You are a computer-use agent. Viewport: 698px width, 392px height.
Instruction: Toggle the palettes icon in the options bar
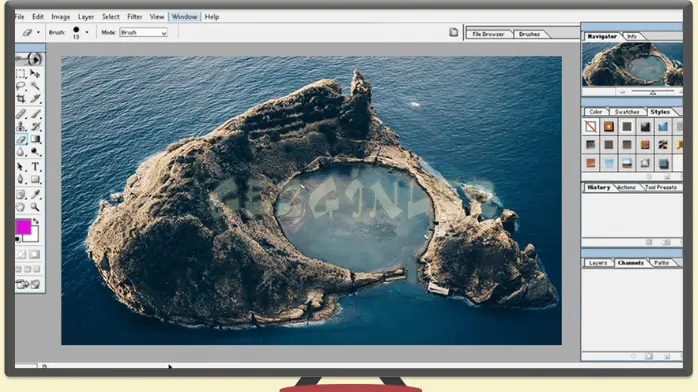pyautogui.click(x=453, y=32)
